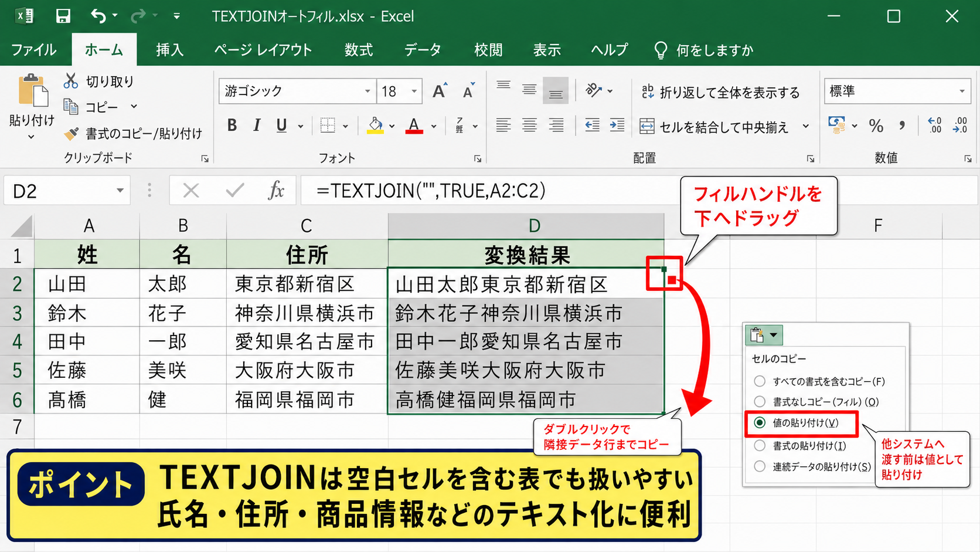Confirm formula entry with checkmark

point(234,190)
